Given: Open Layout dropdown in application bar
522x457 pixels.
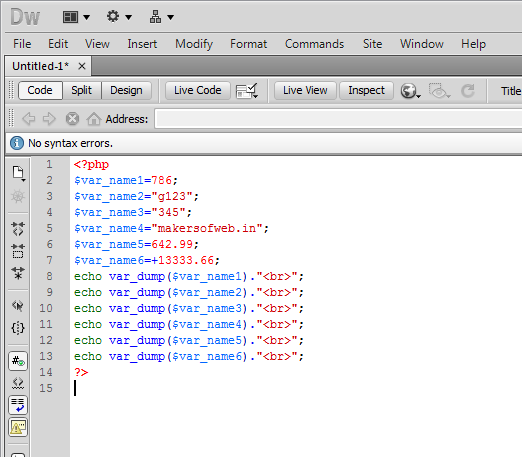Looking at the screenshot, I should click(x=76, y=17).
